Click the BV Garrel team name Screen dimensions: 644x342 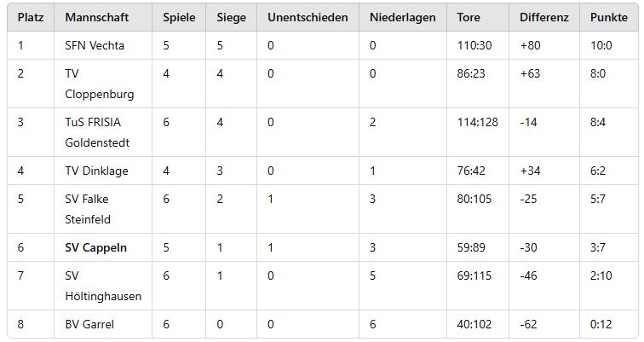point(89,324)
